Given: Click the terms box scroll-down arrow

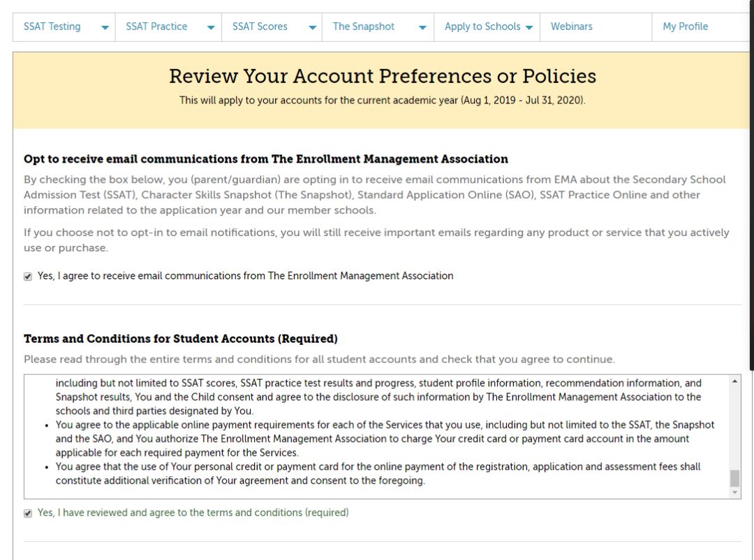Looking at the screenshot, I should (734, 493).
